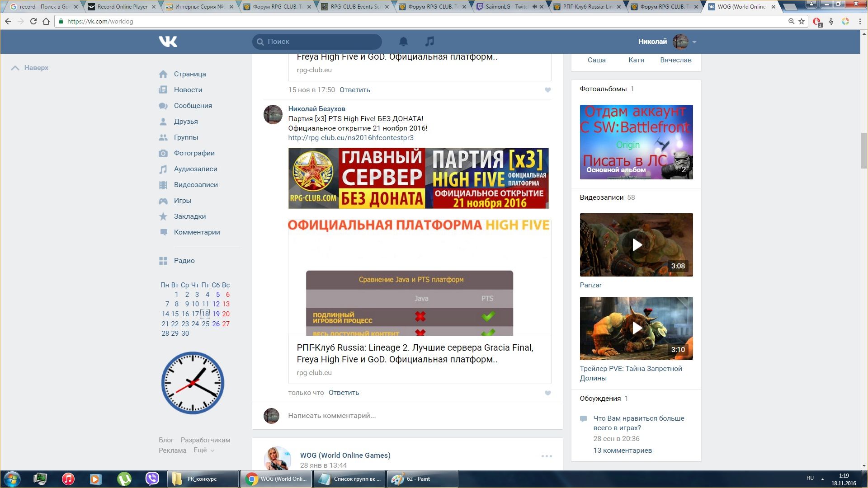Screen dimensions: 868x488
Task: Click the Игры gamepad icon
Action: (163, 201)
